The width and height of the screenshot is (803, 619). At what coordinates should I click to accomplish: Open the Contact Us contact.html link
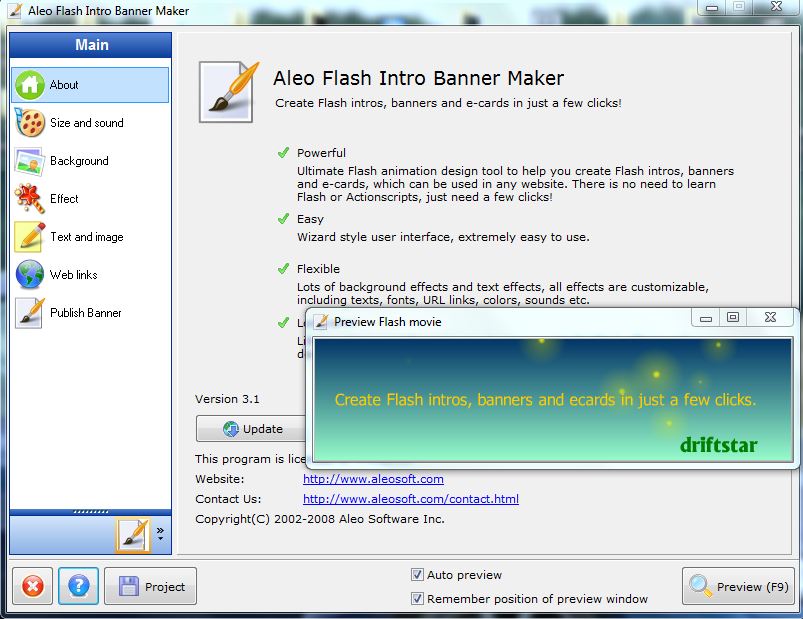pyautogui.click(x=411, y=499)
